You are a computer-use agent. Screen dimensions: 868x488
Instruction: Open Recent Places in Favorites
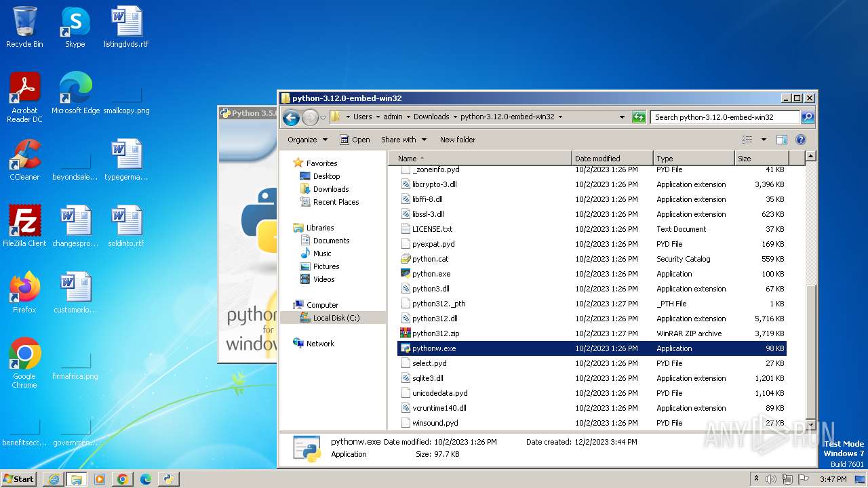coord(336,202)
